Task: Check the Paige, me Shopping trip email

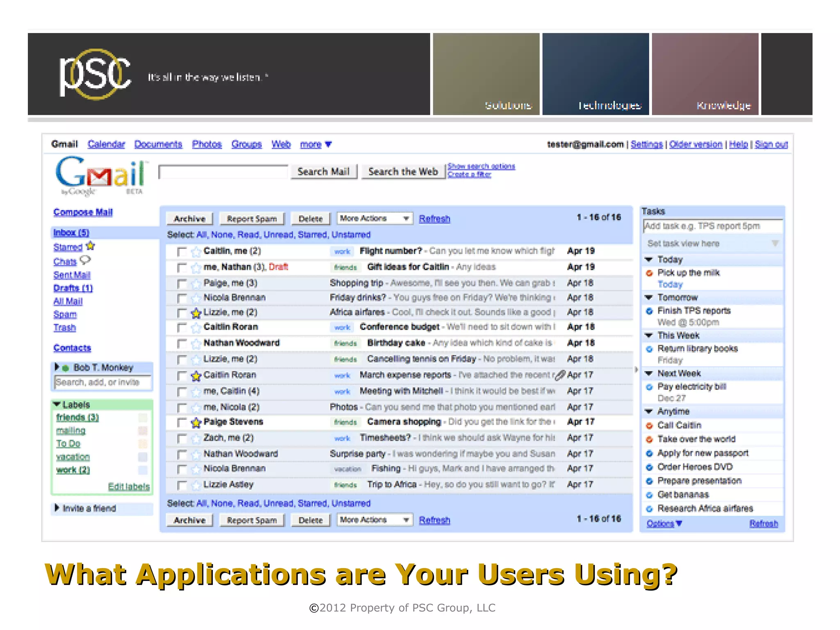Action: [x=182, y=284]
